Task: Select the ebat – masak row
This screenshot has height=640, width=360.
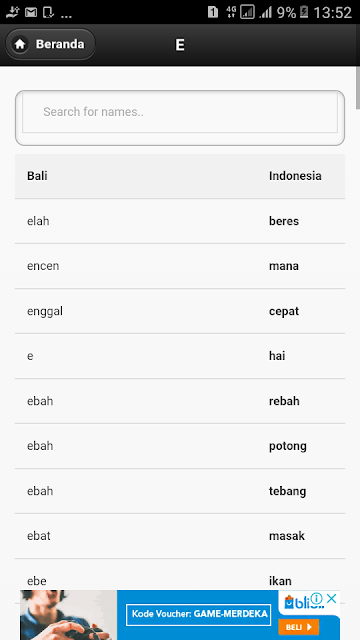Action: click(180, 536)
